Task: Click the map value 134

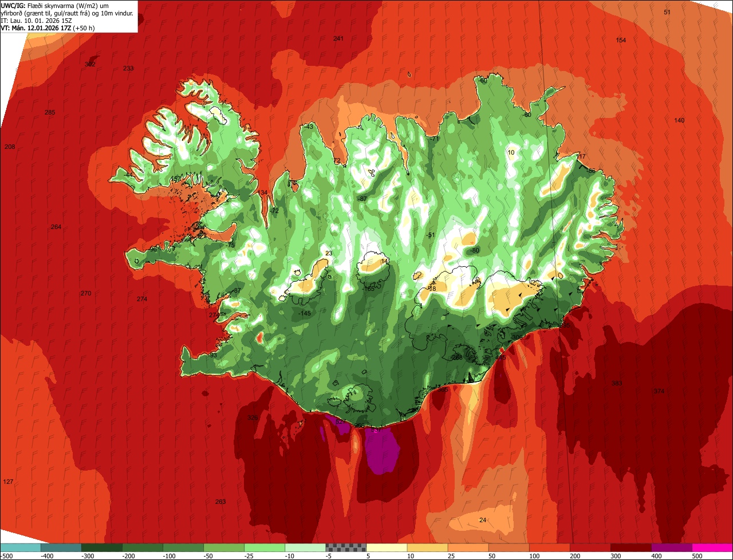Action: click(262, 192)
